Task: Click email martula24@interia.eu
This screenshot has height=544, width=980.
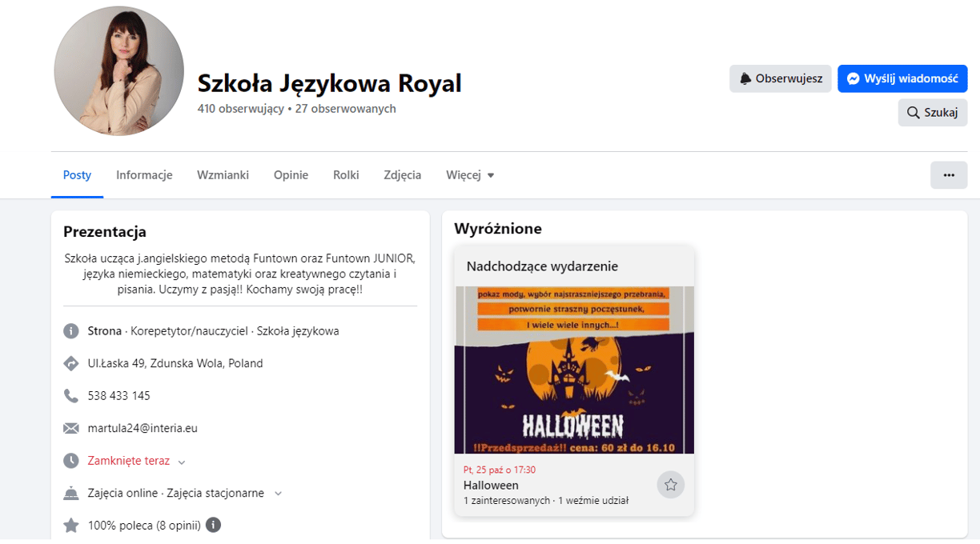Action: [x=143, y=428]
